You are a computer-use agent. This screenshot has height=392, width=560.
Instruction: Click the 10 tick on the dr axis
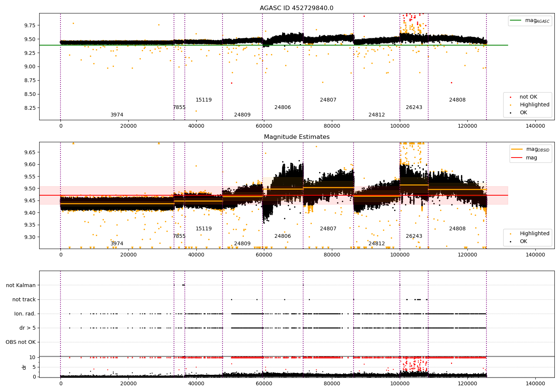coord(33,357)
